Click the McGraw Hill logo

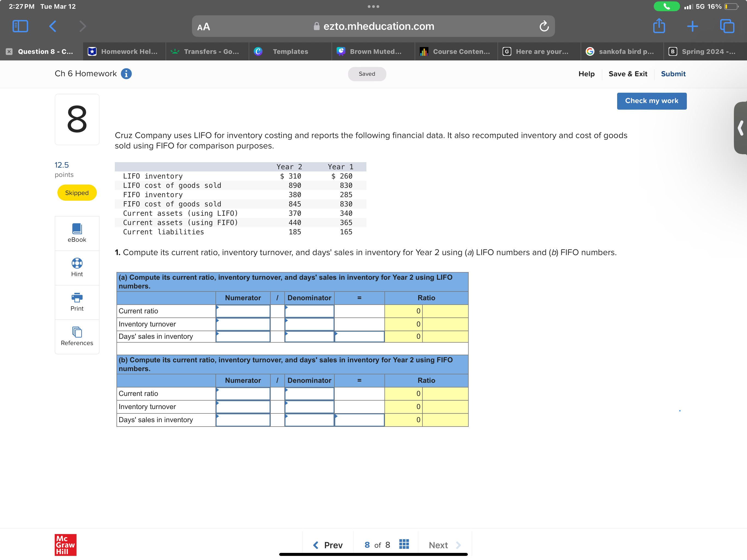pos(66,544)
